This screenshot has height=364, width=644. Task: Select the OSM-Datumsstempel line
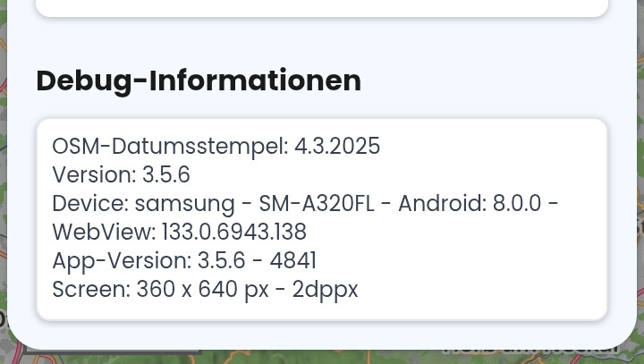(216, 147)
